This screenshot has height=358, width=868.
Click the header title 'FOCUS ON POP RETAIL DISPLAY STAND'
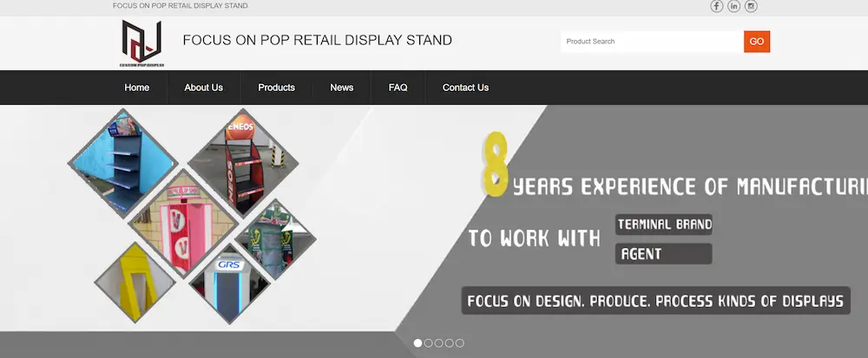pyautogui.click(x=317, y=41)
